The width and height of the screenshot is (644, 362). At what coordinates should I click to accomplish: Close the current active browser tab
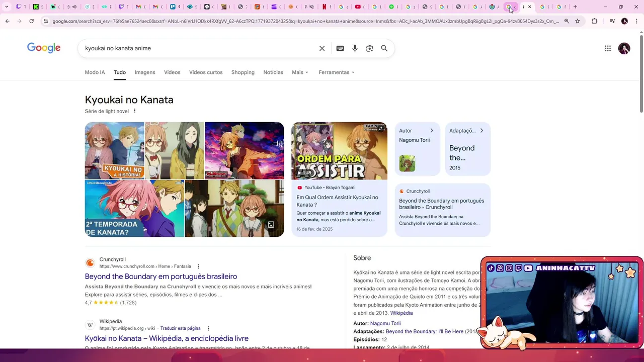coord(529,7)
